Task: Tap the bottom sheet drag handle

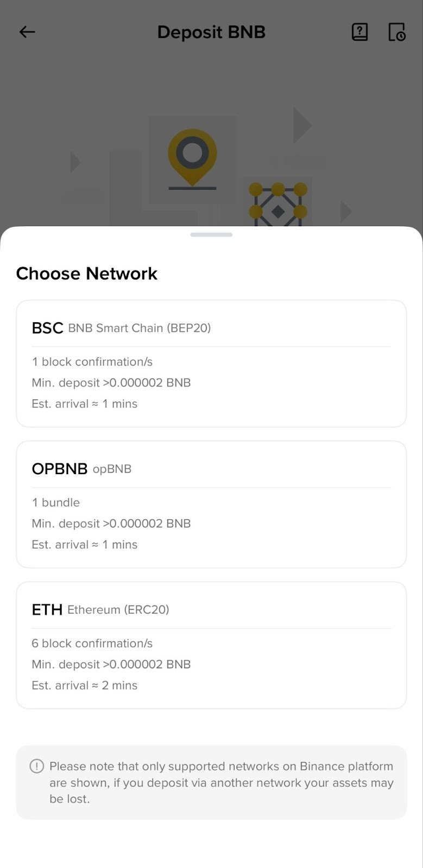Action: [x=211, y=234]
